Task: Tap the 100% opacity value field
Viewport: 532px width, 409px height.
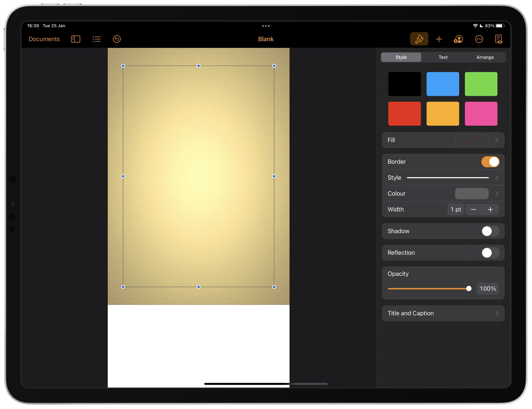Action: [x=488, y=289]
